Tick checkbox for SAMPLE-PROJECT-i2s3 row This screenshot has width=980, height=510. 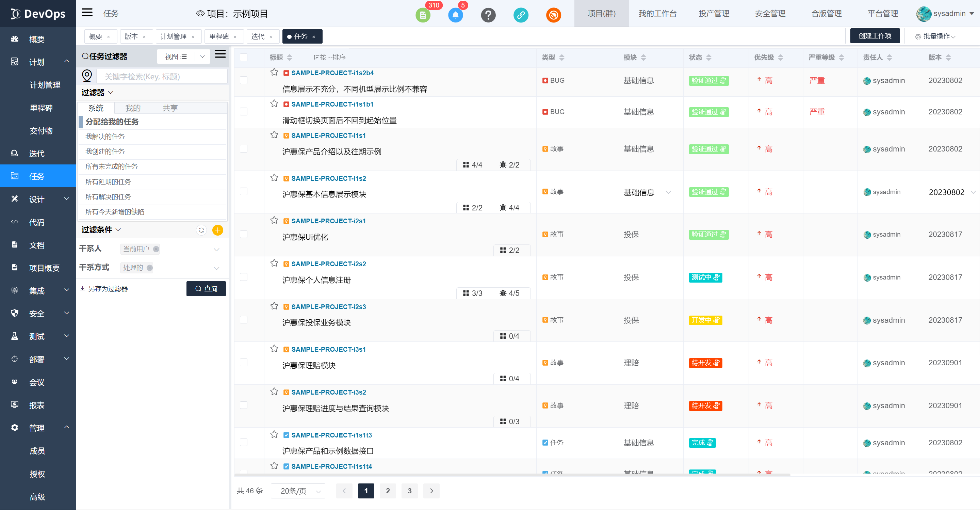244,320
